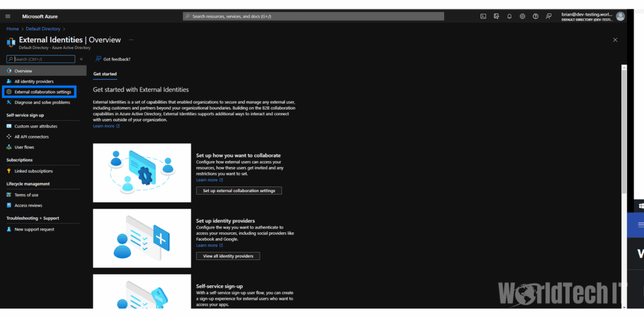Click the All identity providers icon
This screenshot has width=644, height=318.
coord(9,81)
